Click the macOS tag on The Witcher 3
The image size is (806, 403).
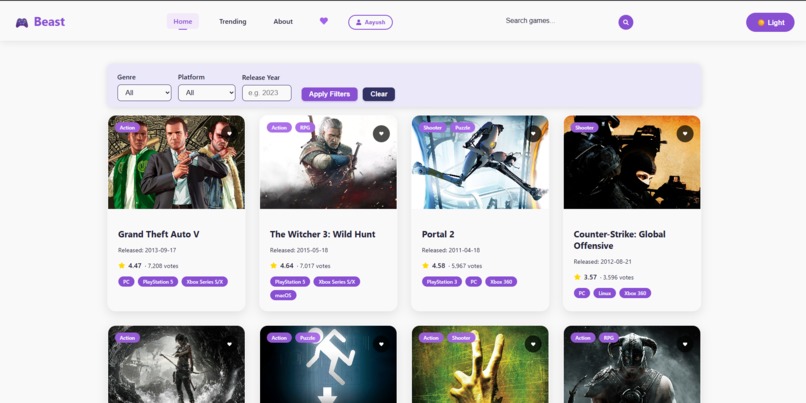283,296
